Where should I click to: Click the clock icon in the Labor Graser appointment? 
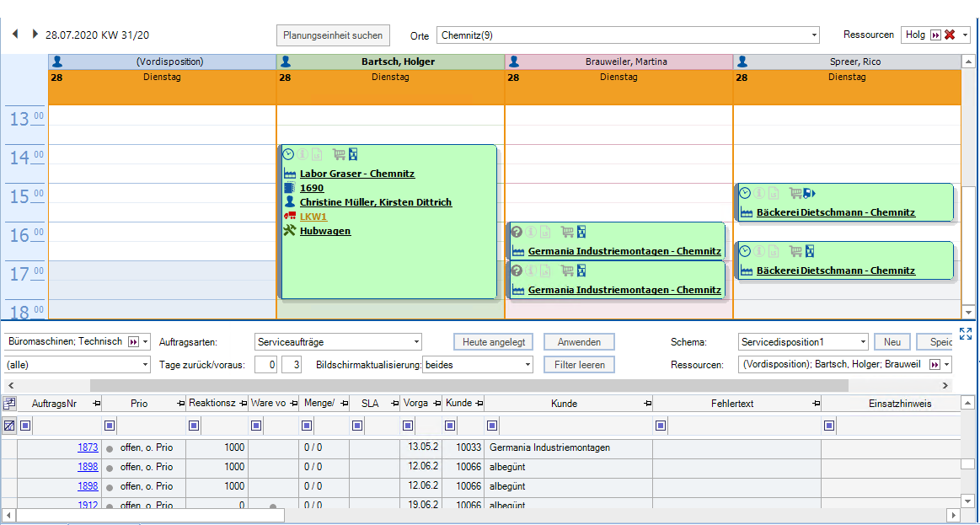tap(288, 154)
